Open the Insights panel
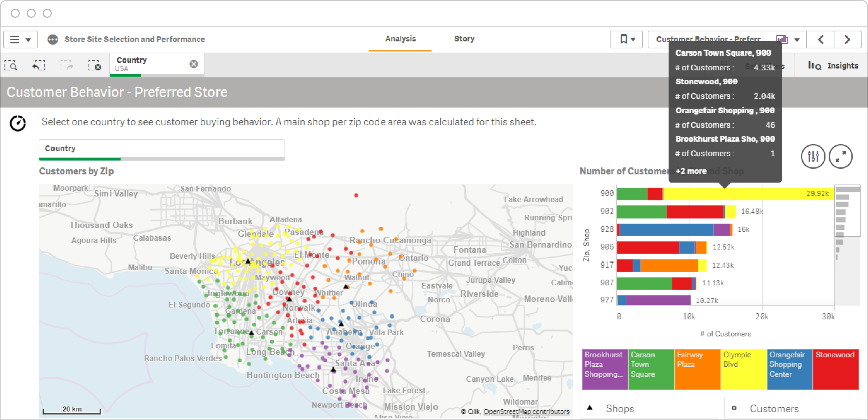 [x=833, y=66]
